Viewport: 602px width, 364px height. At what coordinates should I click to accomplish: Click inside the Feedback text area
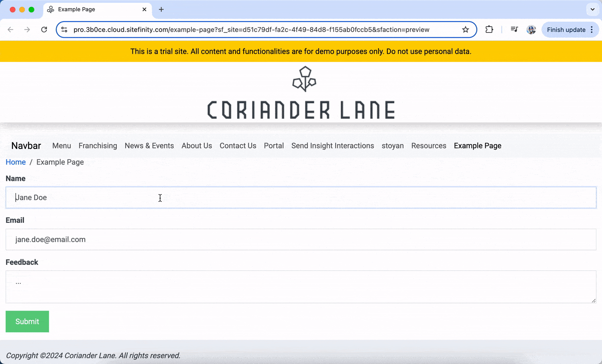click(x=301, y=287)
